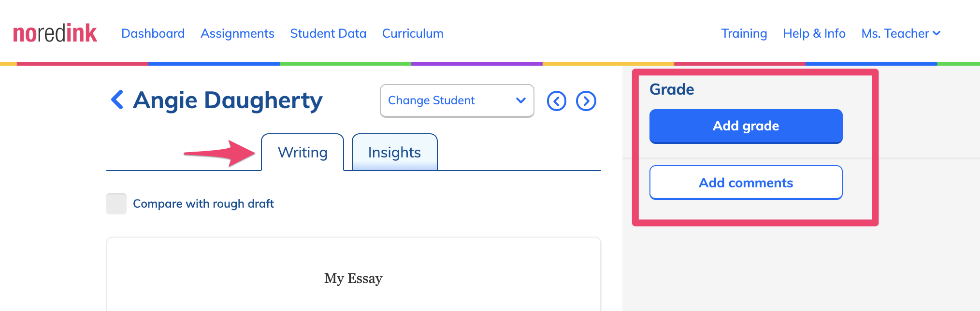The image size is (980, 311).
Task: Expand the Change Student dropdown arrow
Action: pos(520,100)
